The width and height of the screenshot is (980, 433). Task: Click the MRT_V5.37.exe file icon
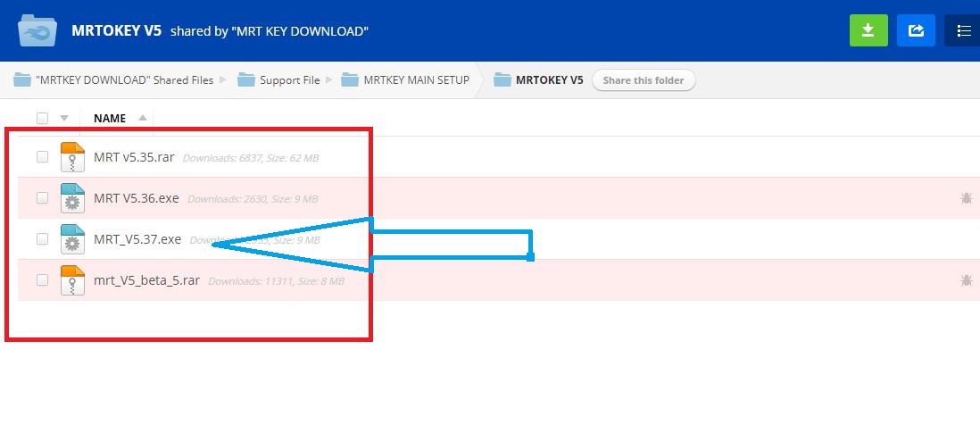[x=72, y=239]
